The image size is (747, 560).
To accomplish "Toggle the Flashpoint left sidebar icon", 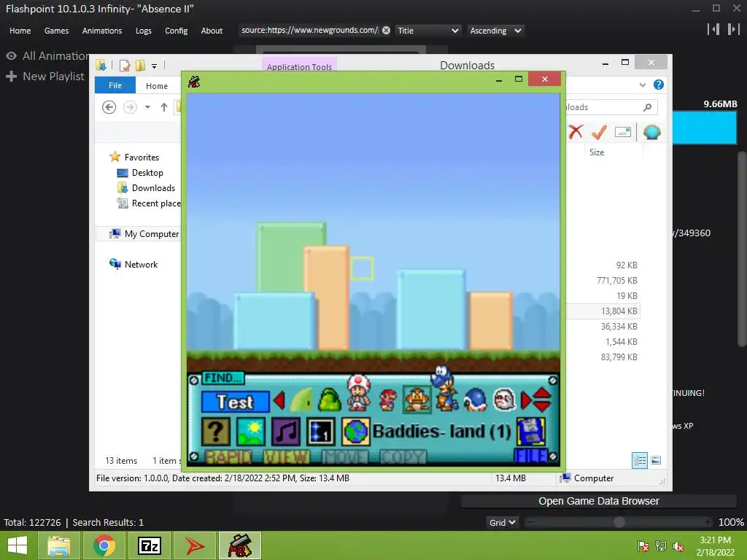I will (x=713, y=29).
